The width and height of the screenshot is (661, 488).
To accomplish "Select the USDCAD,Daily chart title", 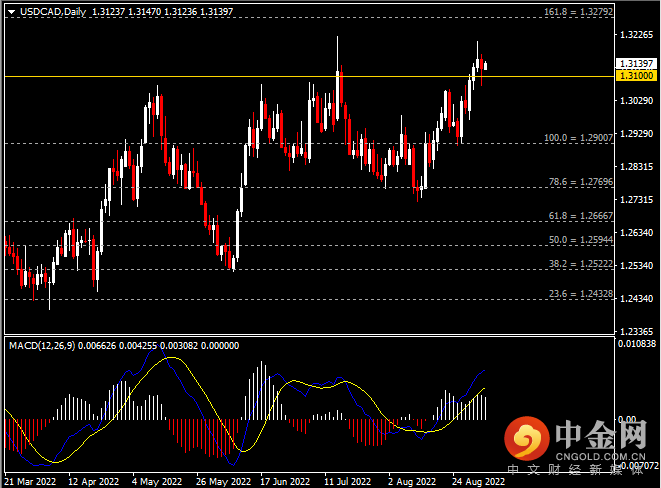I will [x=53, y=12].
